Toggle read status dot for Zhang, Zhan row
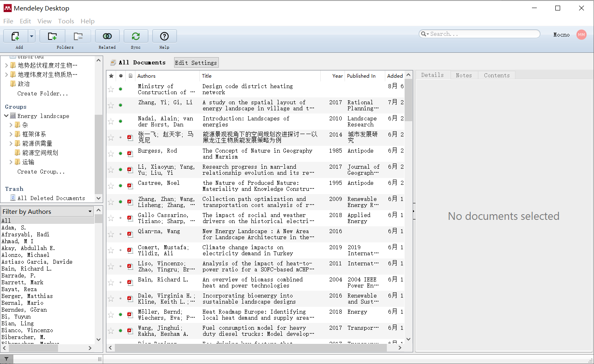Viewport: 594px width, 364px height. (x=120, y=202)
